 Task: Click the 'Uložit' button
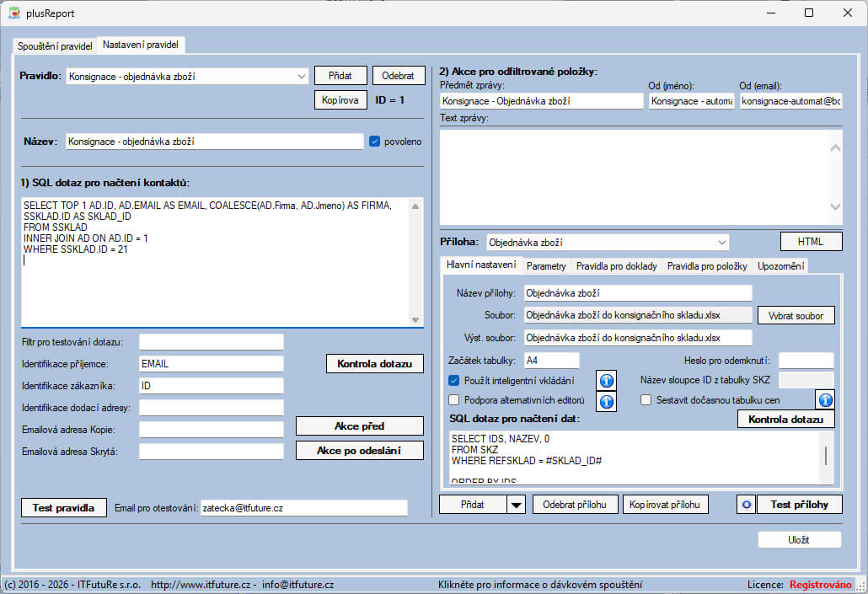[799, 540]
